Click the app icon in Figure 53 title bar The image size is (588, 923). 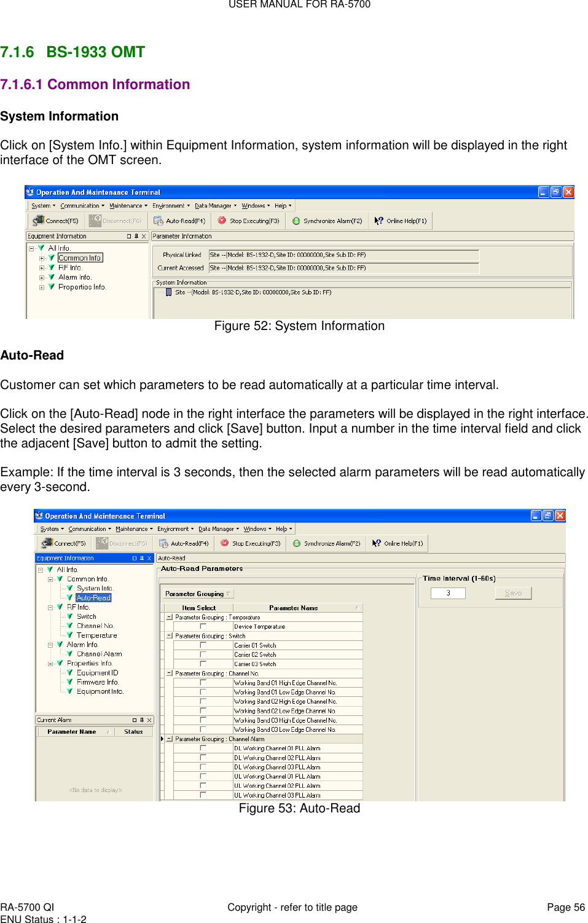point(39,516)
